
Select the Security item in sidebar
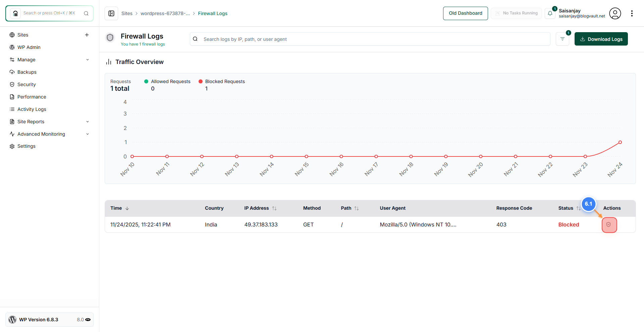27,84
